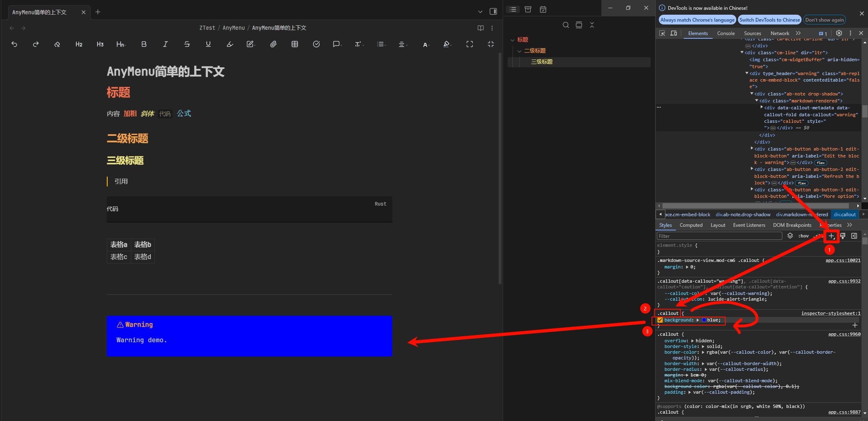Apply H2 heading from toolbar
The height and width of the screenshot is (421, 868).
pos(79,44)
